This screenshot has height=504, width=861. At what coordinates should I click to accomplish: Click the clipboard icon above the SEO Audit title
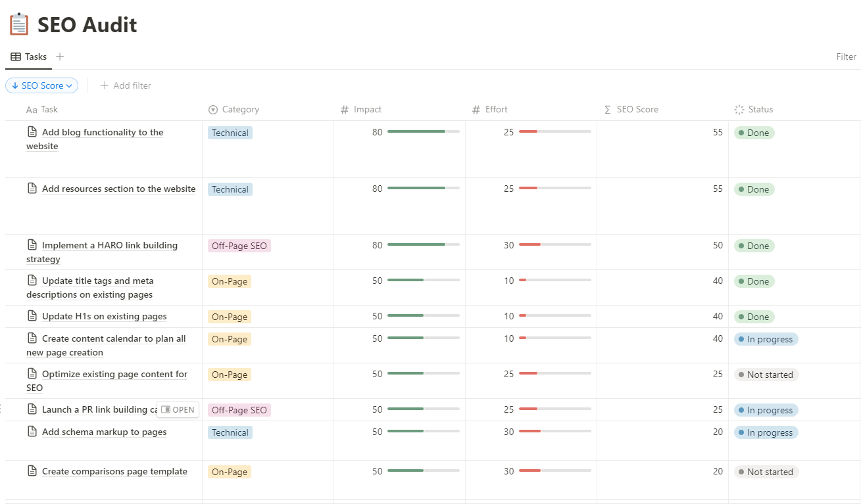(18, 24)
